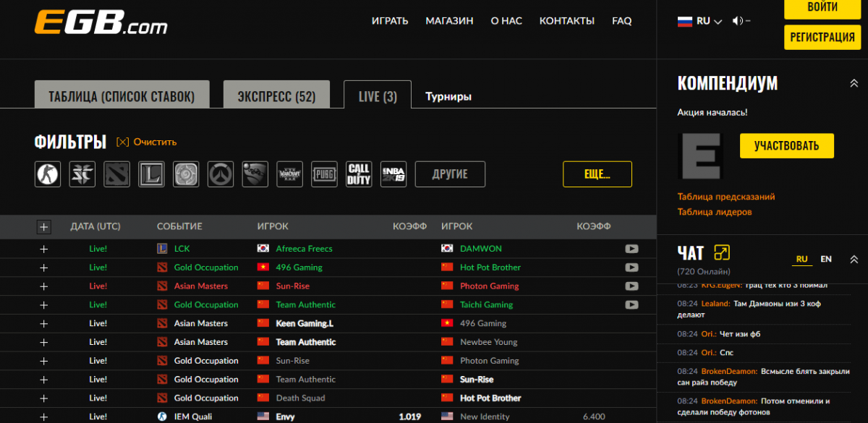
Task: Collapse the КОМПЕНДИУМ panel
Action: (854, 84)
